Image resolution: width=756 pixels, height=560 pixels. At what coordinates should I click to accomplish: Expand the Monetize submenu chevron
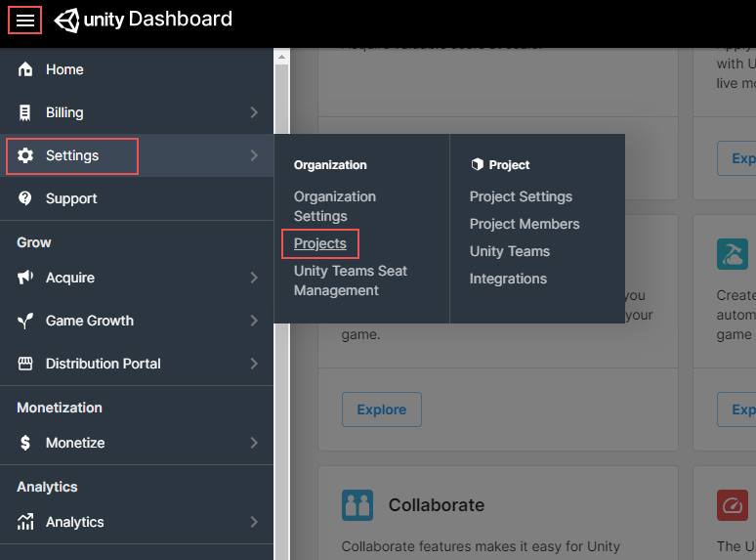point(254,443)
